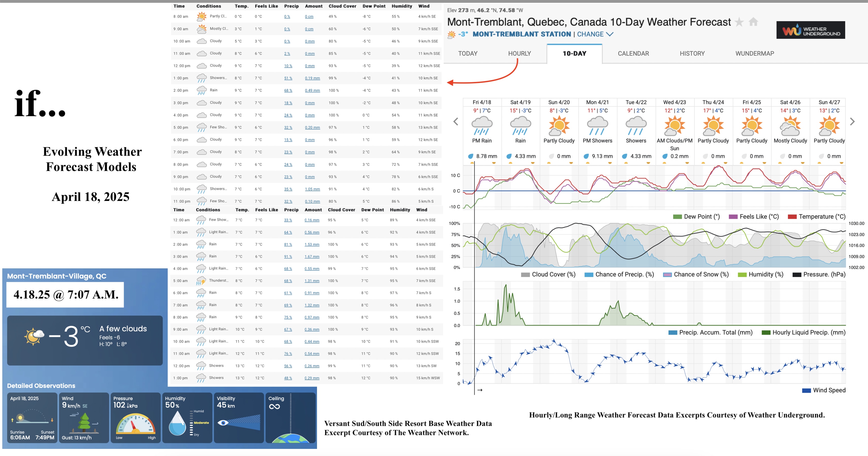
Task: Click the favorite star icon beside title
Action: (739, 22)
